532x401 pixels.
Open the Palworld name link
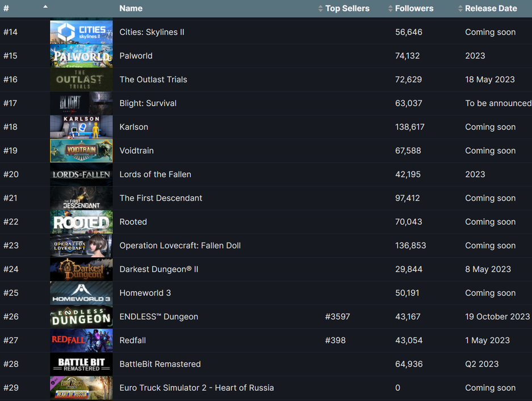tap(136, 56)
